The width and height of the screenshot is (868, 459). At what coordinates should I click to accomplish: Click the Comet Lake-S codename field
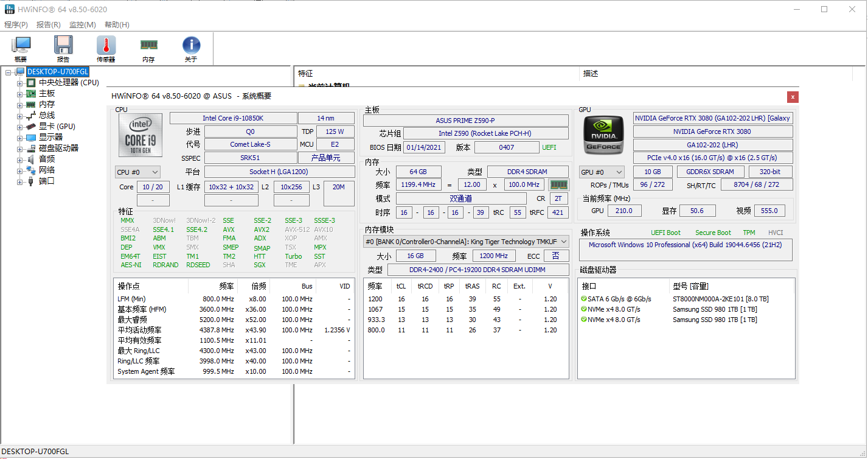point(250,144)
